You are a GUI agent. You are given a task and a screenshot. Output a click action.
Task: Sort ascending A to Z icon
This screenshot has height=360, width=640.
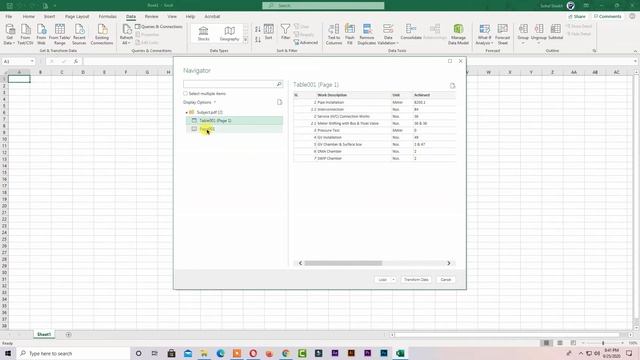point(258,29)
